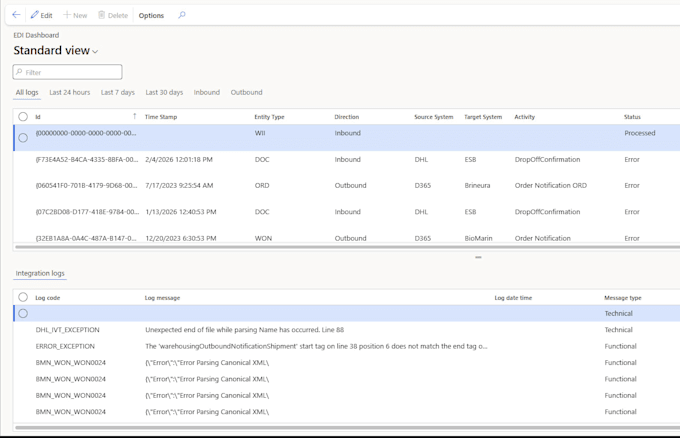
Task: Click the Message type column header
Action: [x=622, y=298]
